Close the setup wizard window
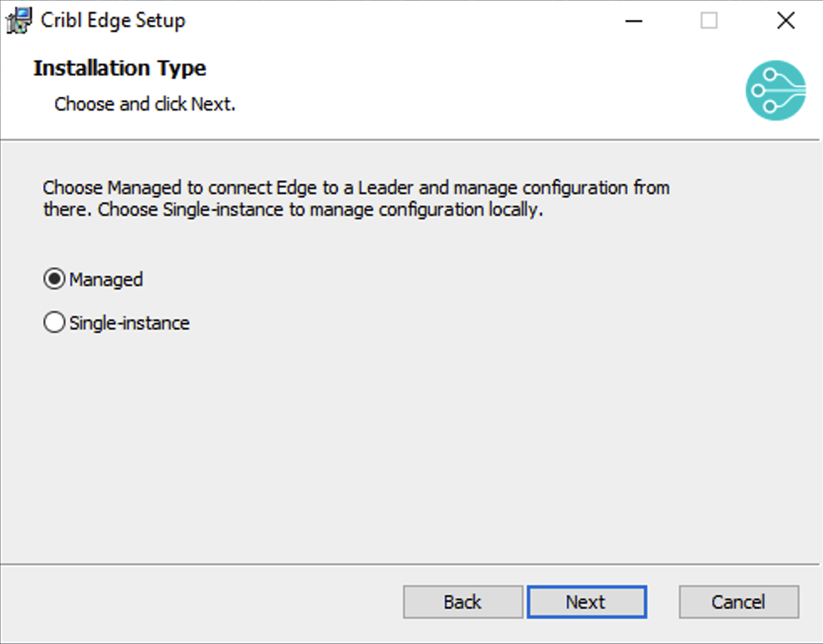 pos(785,20)
